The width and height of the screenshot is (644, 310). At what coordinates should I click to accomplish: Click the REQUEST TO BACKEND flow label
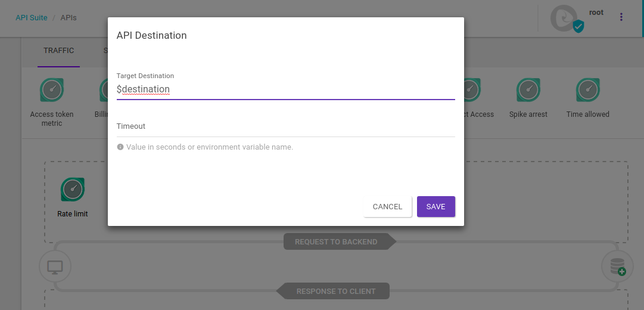[x=336, y=242]
